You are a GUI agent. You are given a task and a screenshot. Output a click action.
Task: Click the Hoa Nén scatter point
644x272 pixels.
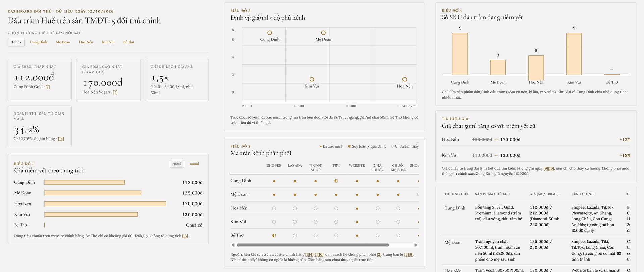tap(405, 79)
